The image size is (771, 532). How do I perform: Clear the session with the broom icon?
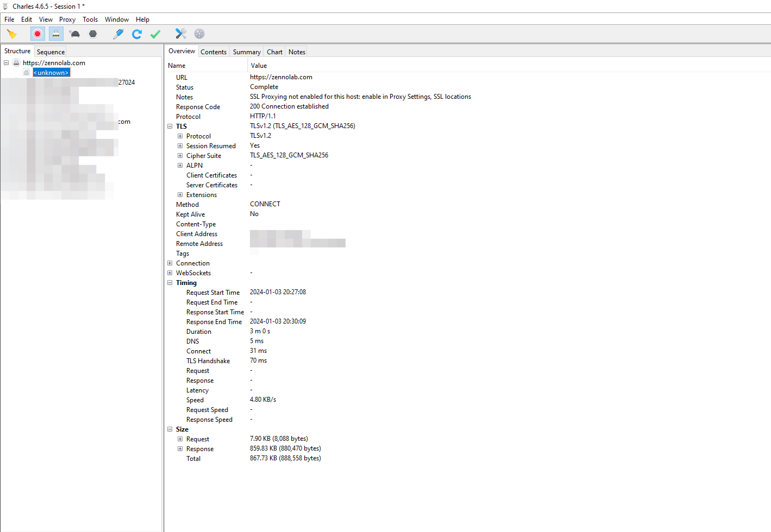pyautogui.click(x=12, y=34)
